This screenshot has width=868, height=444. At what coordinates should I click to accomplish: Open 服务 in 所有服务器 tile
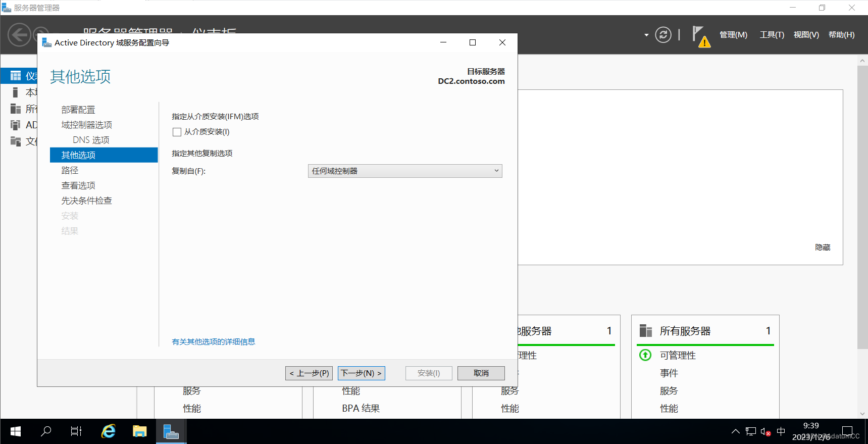click(x=669, y=391)
